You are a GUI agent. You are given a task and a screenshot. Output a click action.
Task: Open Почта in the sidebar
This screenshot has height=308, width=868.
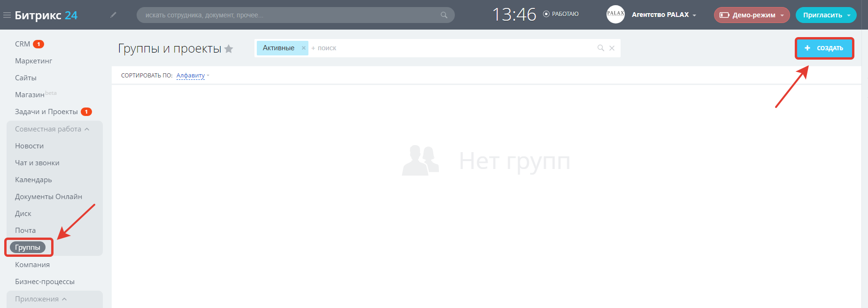pyautogui.click(x=25, y=231)
